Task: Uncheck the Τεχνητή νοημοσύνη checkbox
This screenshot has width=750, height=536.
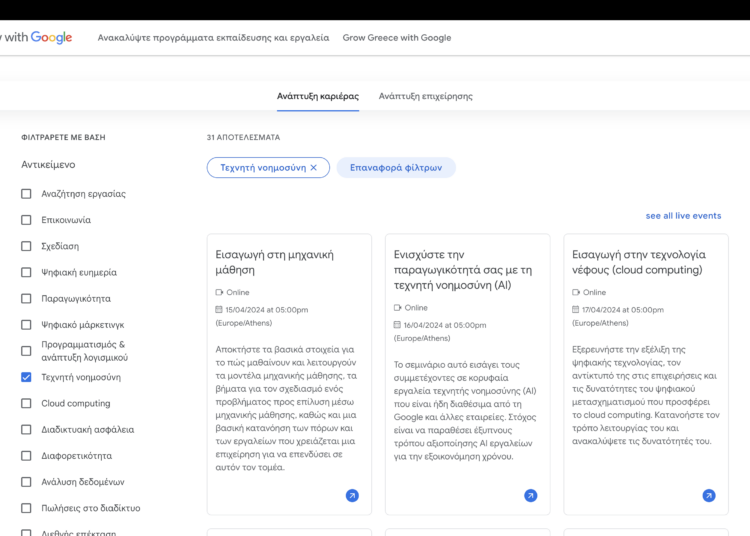Action: pyautogui.click(x=27, y=377)
